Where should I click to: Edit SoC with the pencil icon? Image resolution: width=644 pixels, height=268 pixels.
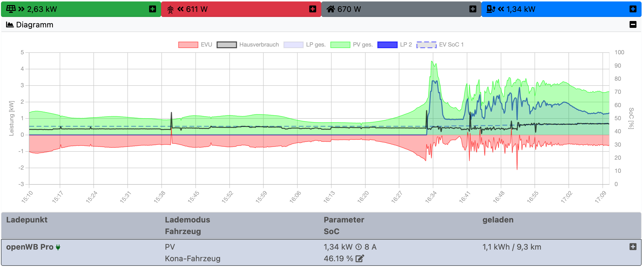(360, 259)
